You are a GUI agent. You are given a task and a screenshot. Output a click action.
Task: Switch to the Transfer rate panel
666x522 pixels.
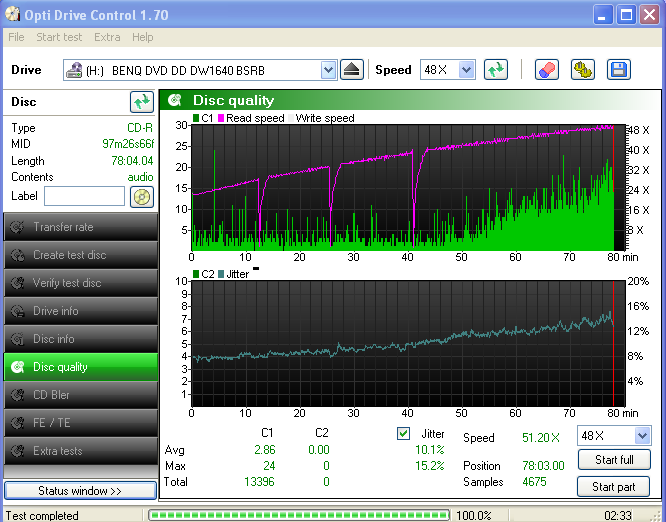tap(80, 227)
